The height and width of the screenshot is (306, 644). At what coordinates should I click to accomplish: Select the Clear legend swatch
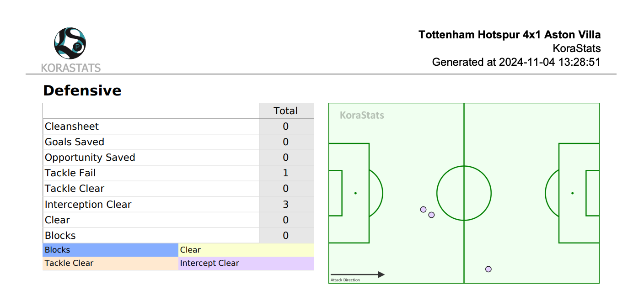[246, 250]
